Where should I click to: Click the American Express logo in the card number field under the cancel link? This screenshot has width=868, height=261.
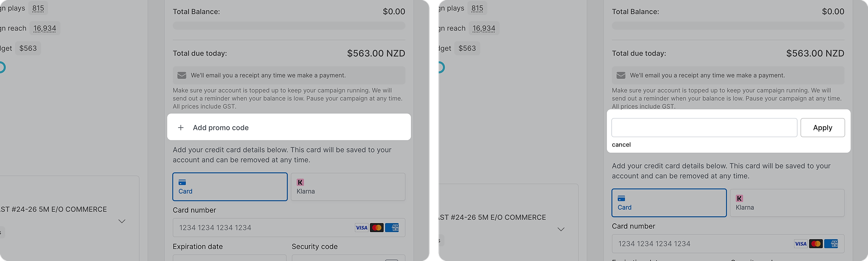click(x=831, y=244)
